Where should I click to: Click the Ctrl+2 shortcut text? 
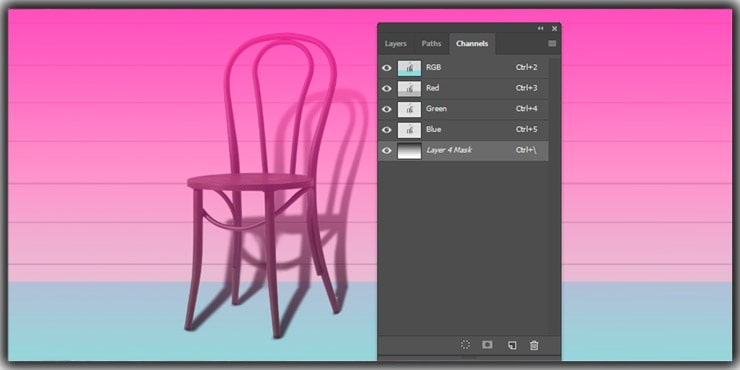pyautogui.click(x=527, y=67)
